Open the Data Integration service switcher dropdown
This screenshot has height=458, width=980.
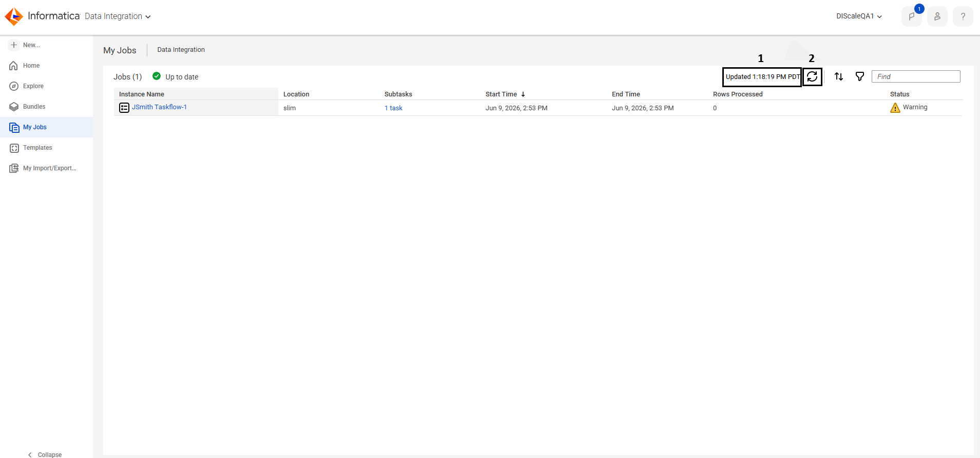118,16
